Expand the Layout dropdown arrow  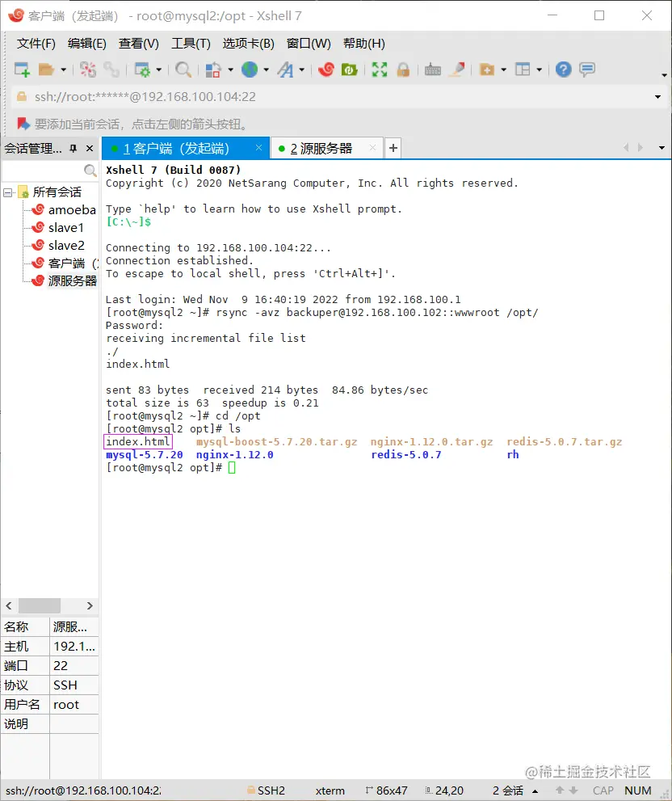(x=540, y=70)
